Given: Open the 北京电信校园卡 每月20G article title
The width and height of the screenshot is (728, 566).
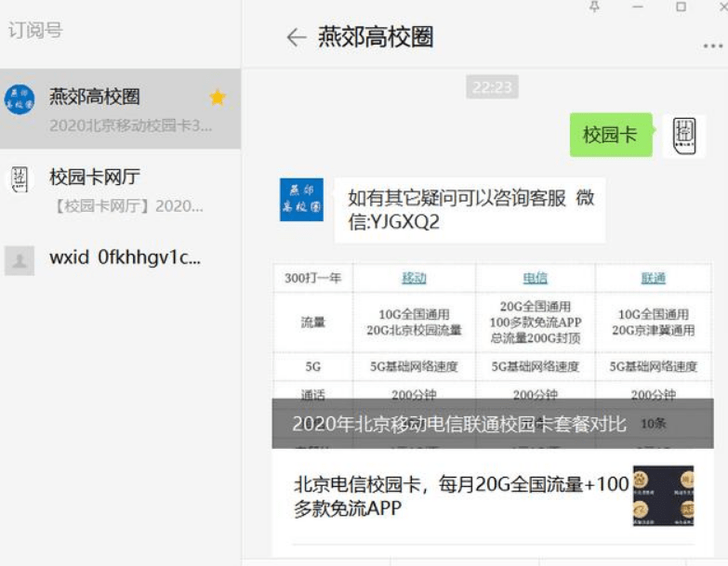Looking at the screenshot, I should (x=461, y=496).
